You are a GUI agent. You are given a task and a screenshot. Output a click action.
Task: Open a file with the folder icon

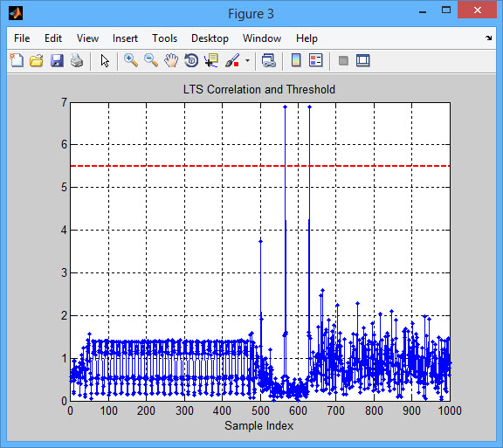pos(37,60)
